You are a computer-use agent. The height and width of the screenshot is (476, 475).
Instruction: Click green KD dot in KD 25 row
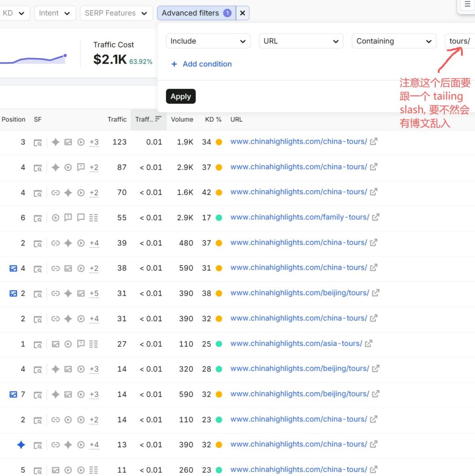(219, 344)
